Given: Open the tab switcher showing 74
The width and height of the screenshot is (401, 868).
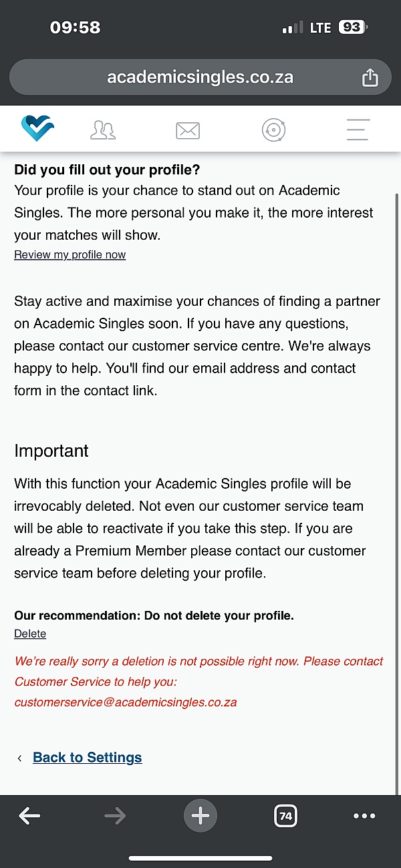Looking at the screenshot, I should coord(285,815).
